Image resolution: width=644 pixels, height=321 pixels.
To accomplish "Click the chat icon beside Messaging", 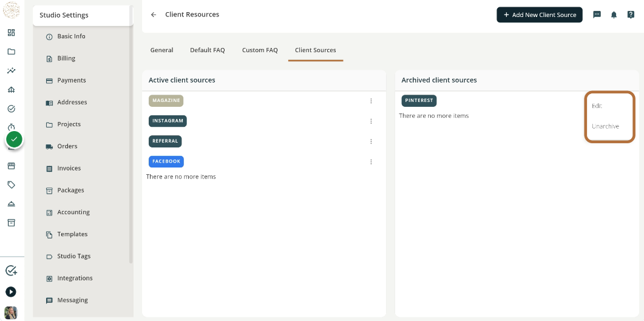I will tap(49, 301).
